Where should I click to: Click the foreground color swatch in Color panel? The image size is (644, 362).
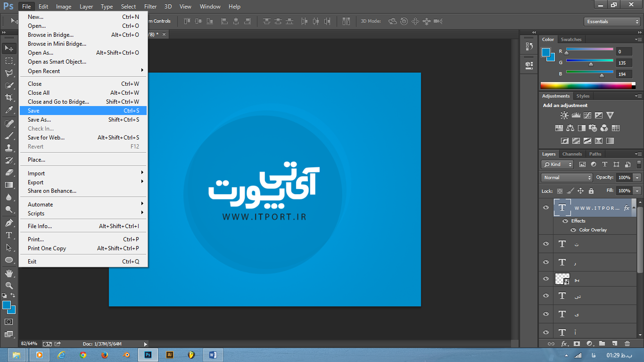[546, 52]
